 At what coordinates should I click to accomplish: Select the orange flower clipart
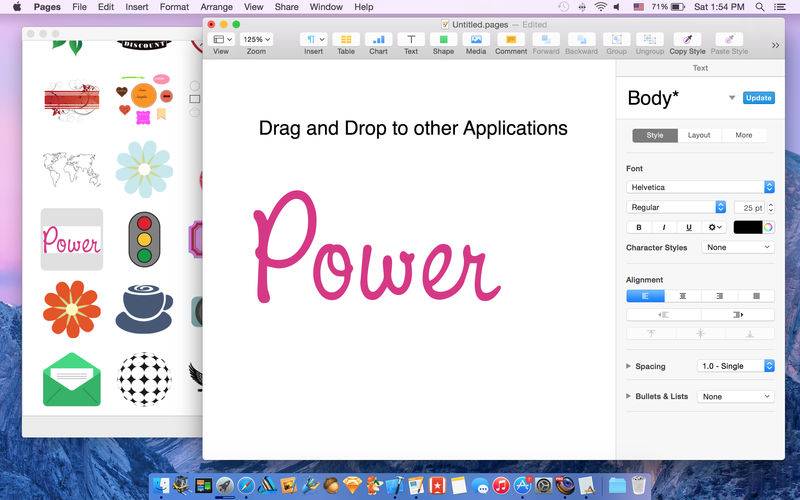point(72,309)
